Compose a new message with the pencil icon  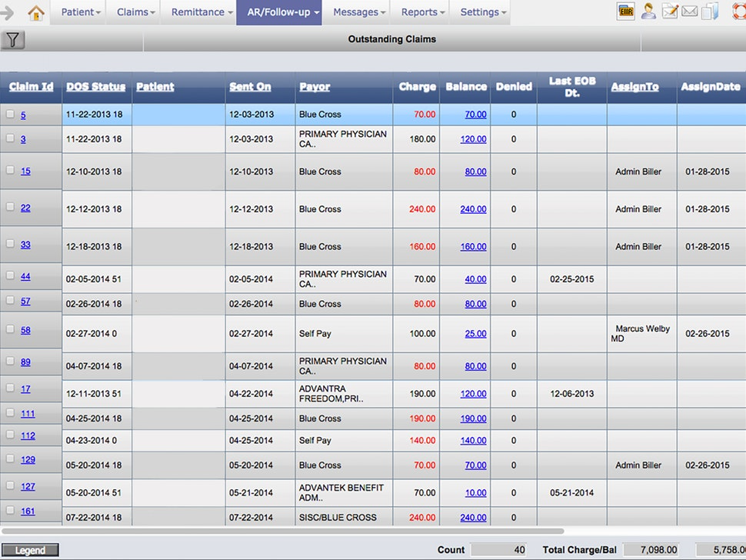(670, 12)
